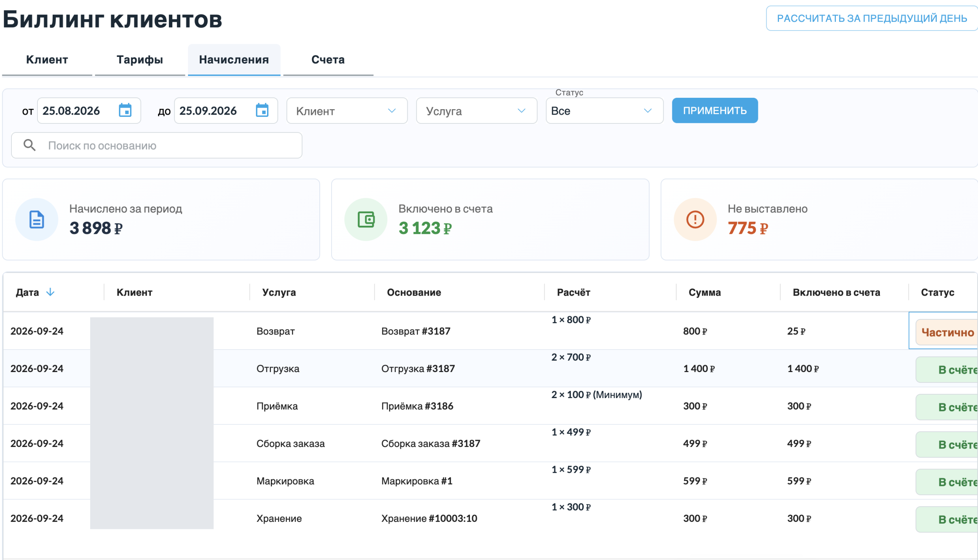Open the calendar for the end date
The width and height of the screenshot is (978, 560).
click(x=262, y=110)
